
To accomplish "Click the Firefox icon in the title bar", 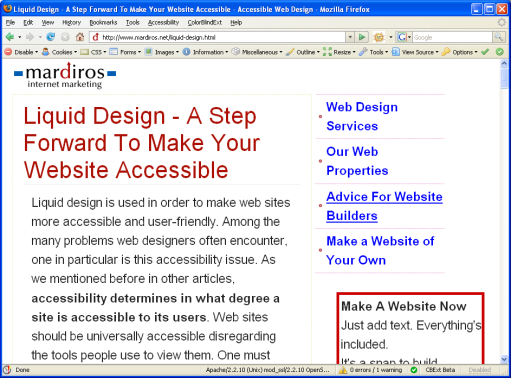I will pyautogui.click(x=7, y=9).
